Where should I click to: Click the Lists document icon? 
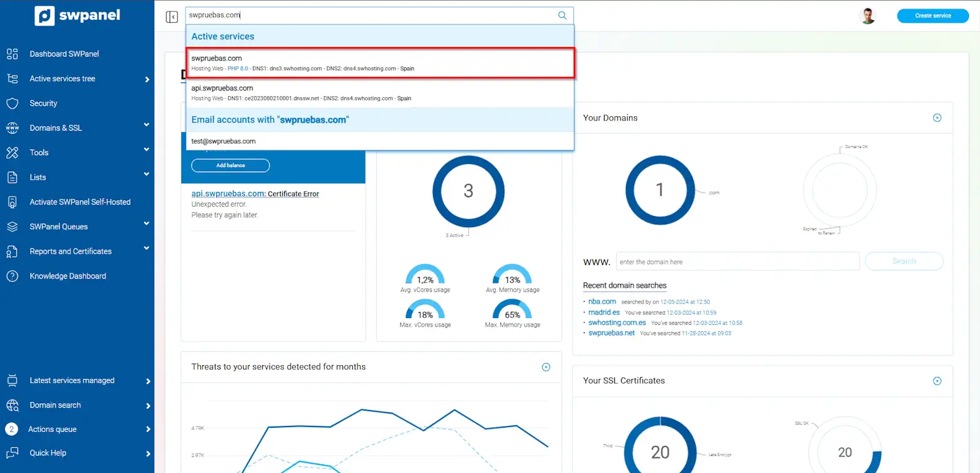(12, 177)
